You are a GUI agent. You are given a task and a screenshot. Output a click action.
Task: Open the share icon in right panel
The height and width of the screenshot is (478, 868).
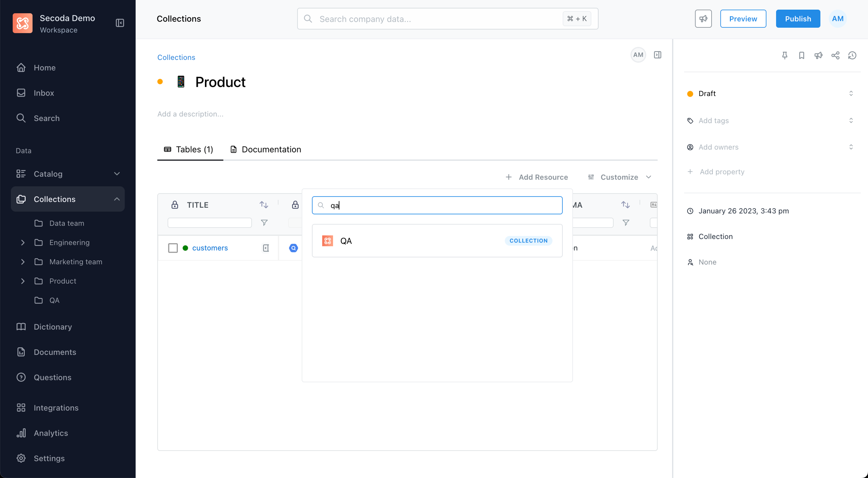tap(835, 55)
